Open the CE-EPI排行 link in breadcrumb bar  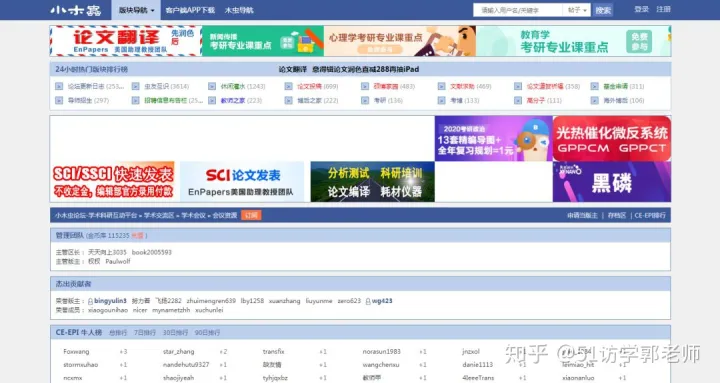650,215
